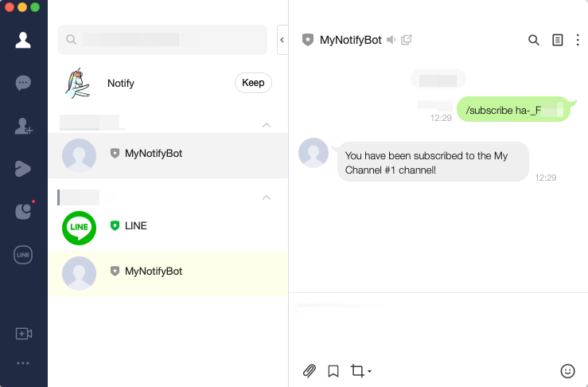
Task: Open the Keep button beside Notify
Action: pyautogui.click(x=253, y=83)
